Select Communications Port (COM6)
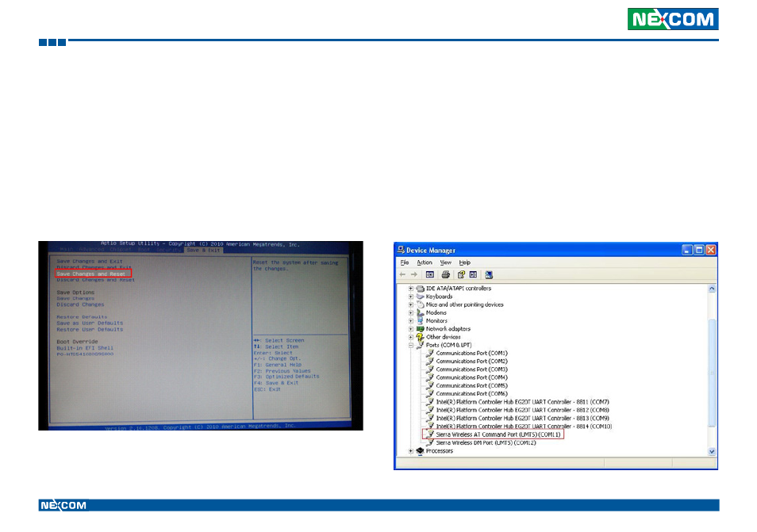 pos(471,393)
